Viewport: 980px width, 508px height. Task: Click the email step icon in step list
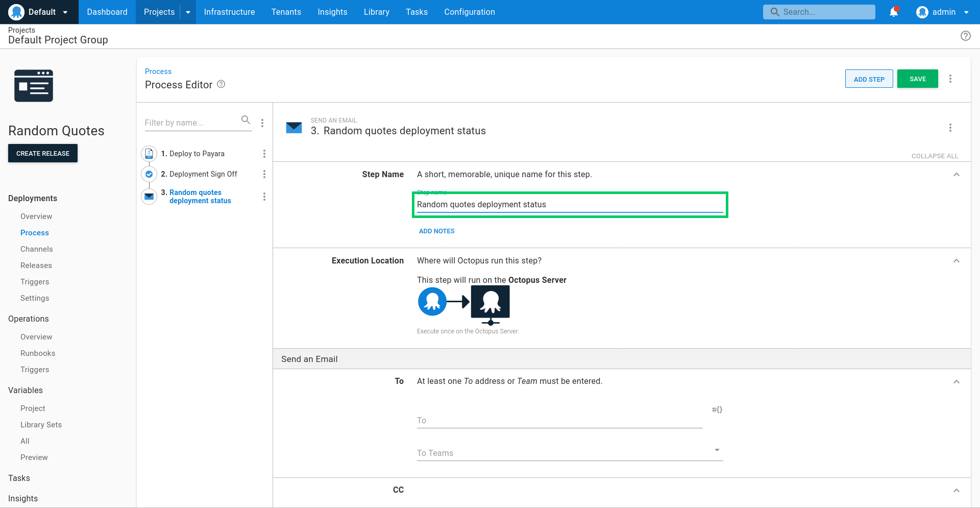coord(149,197)
